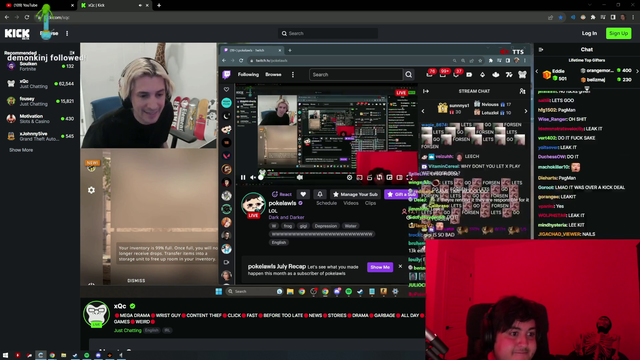This screenshot has width=640, height=360.
Task: Open the Twitch chat community users icon
Action: click(x=522, y=91)
